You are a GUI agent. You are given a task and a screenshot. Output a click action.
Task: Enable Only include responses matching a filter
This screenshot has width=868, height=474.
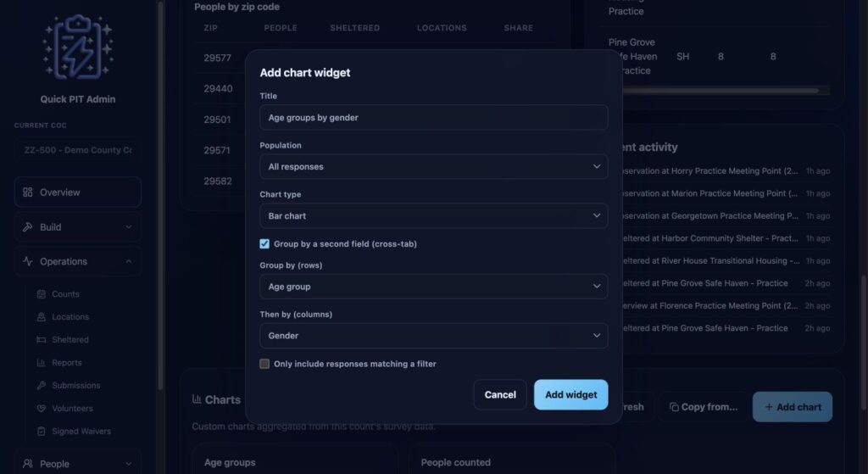(x=264, y=364)
